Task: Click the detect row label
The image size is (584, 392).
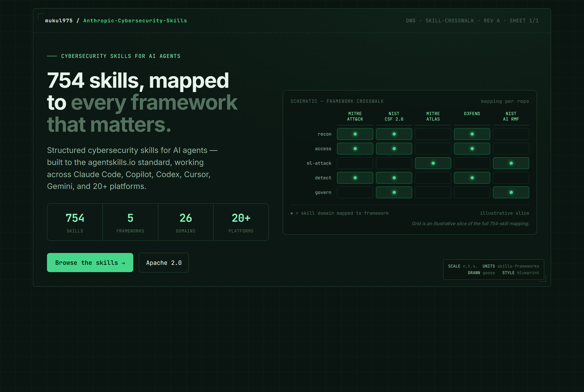Action: [323, 178]
